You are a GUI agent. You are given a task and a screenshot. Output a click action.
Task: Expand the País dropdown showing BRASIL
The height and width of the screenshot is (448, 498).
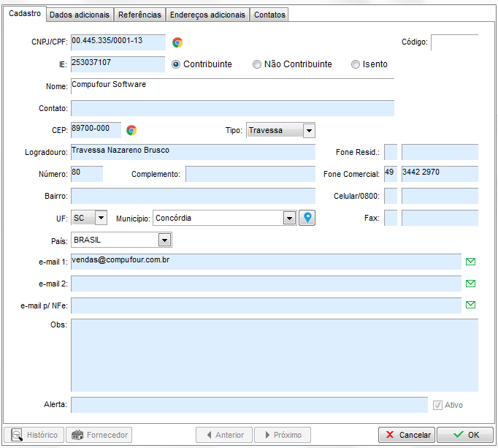(165, 240)
